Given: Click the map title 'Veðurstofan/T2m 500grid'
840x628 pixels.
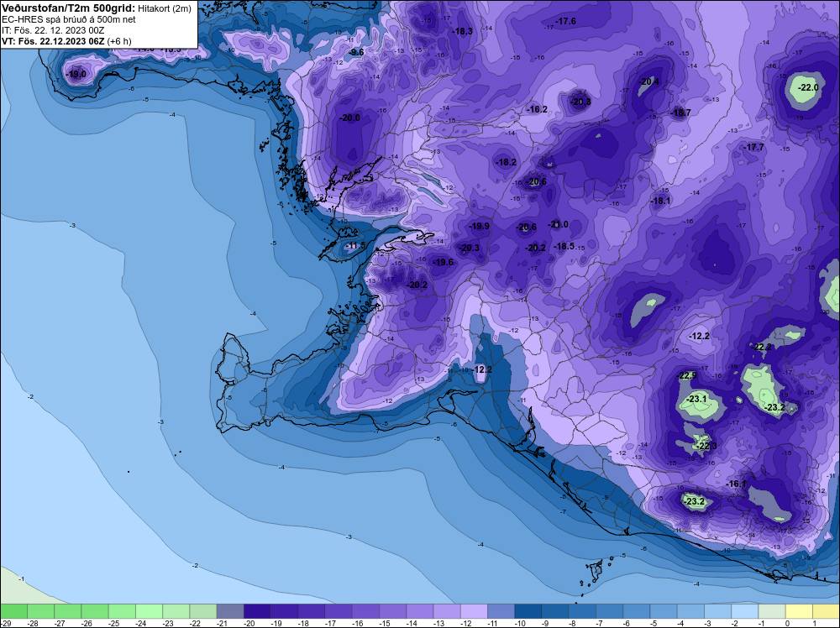Looking at the screenshot, I should coord(68,8).
